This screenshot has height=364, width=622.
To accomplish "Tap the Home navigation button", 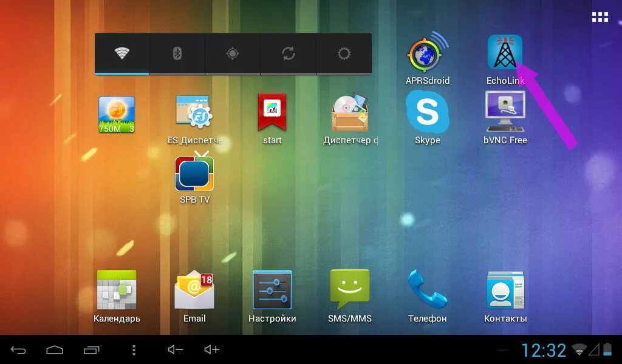I will point(55,349).
